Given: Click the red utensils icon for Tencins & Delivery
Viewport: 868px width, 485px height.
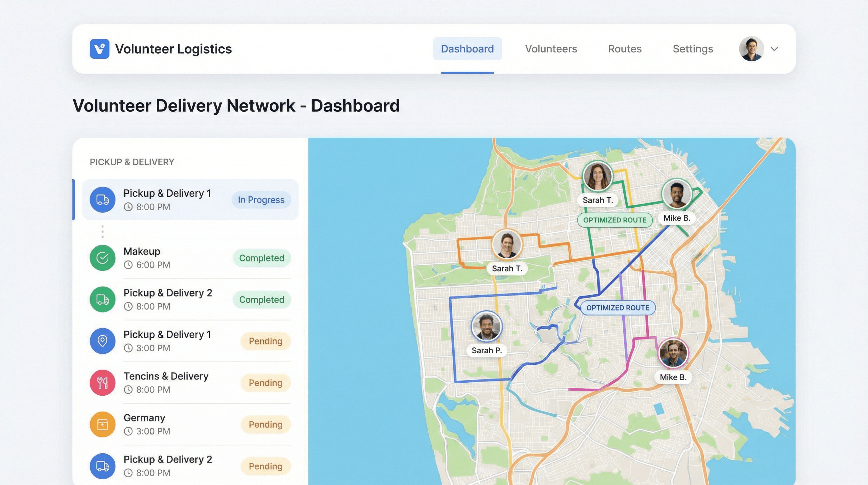Looking at the screenshot, I should 103,382.
